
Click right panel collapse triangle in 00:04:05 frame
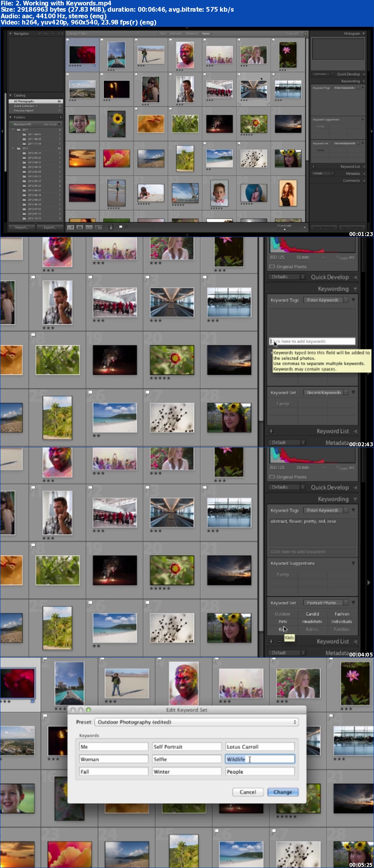tap(369, 583)
